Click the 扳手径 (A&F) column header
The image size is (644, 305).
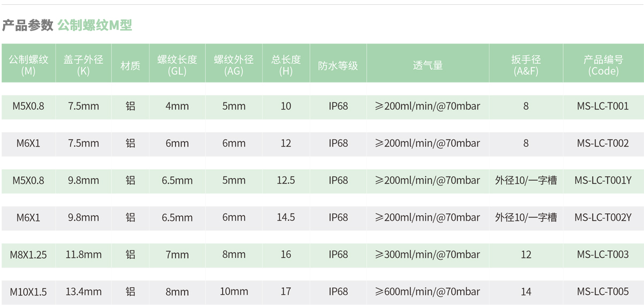tap(526, 65)
